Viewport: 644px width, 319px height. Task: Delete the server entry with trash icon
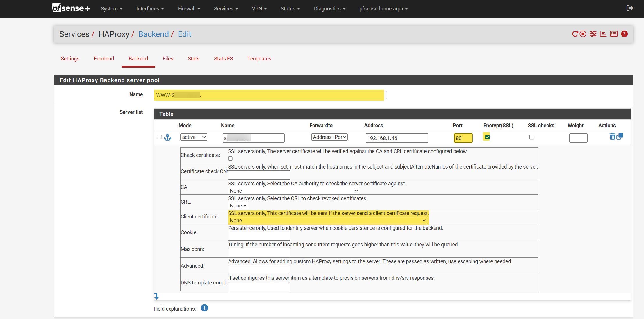pos(612,137)
